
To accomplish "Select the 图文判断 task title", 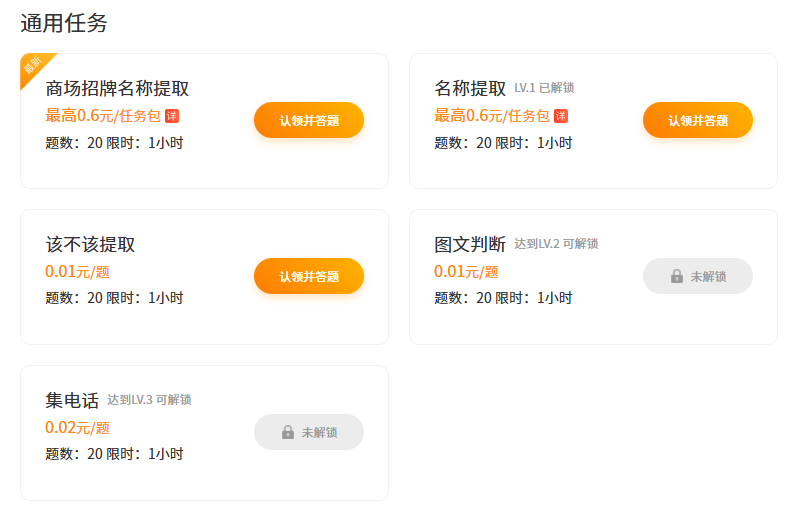I will coord(469,244).
